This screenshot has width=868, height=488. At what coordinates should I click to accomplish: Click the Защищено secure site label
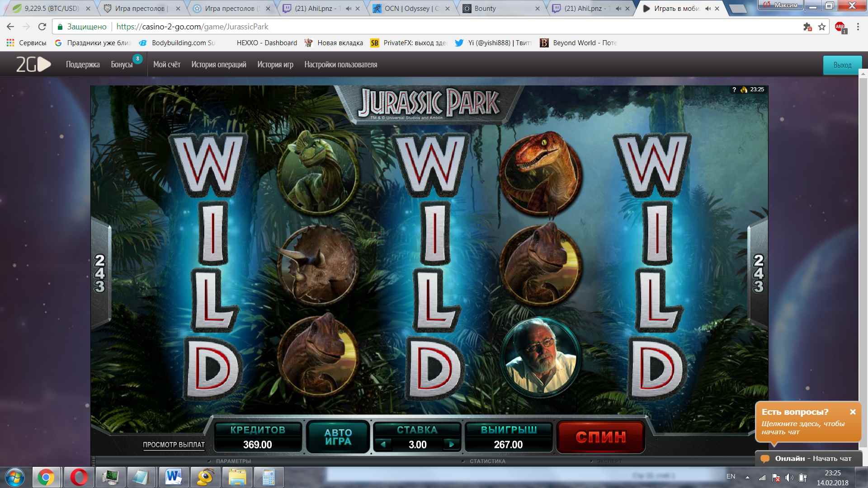tap(82, 27)
